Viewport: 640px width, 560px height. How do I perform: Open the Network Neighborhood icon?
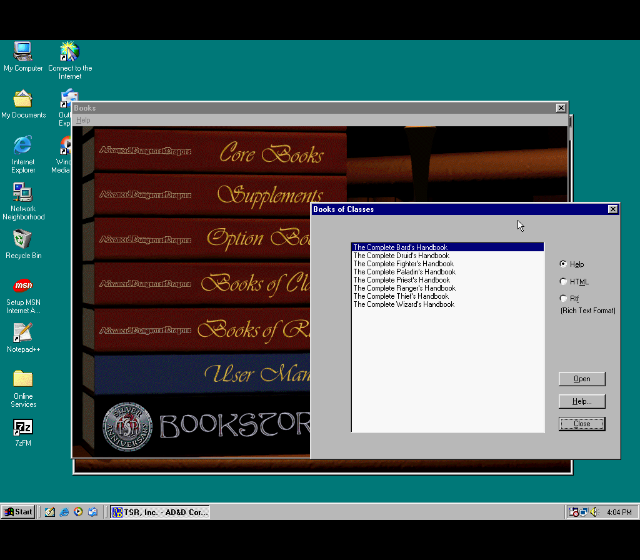tap(22, 193)
